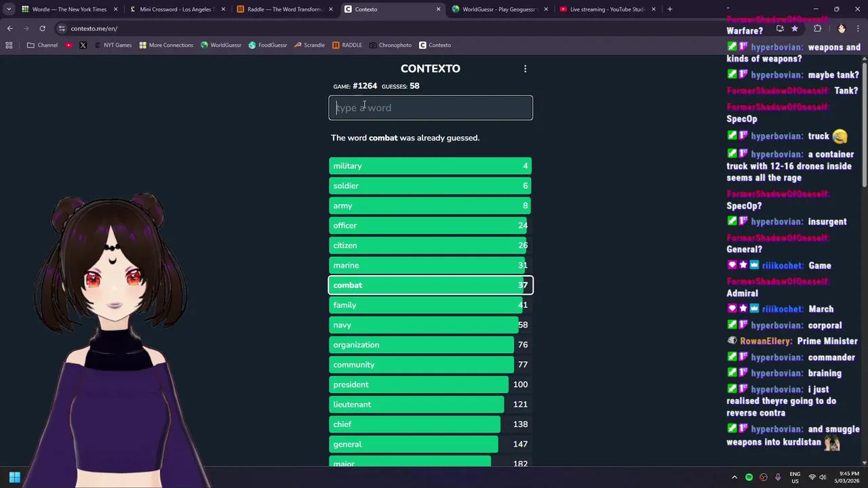
Task: Open a new browser tab
Action: pyautogui.click(x=669, y=9)
